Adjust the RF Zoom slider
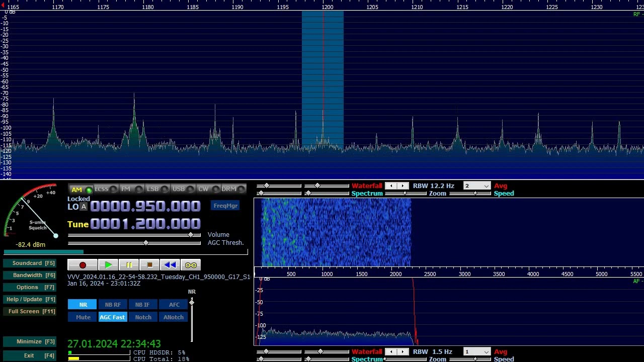This screenshot has width=644, height=362. click(405, 194)
